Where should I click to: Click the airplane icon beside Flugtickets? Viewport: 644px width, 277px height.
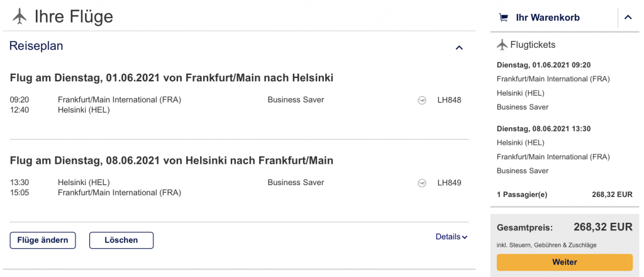click(x=502, y=45)
